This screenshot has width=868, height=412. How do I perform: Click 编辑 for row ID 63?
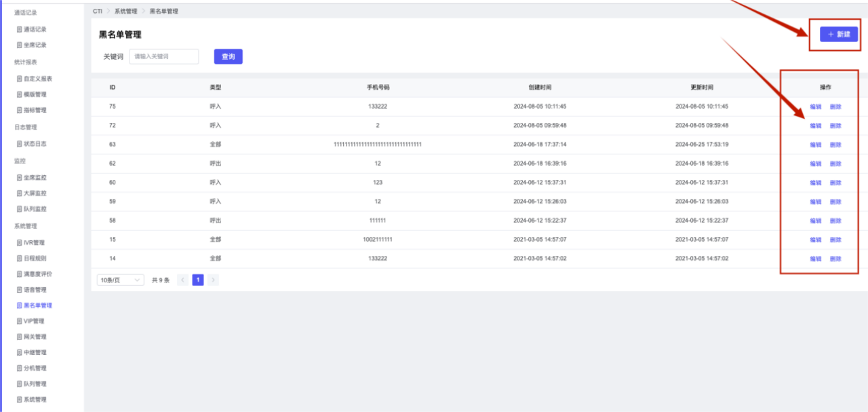[816, 145]
